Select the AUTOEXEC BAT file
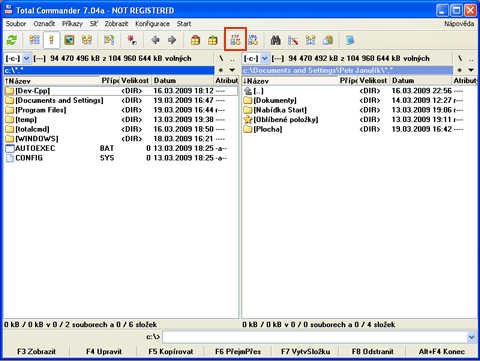 [x=121, y=148]
